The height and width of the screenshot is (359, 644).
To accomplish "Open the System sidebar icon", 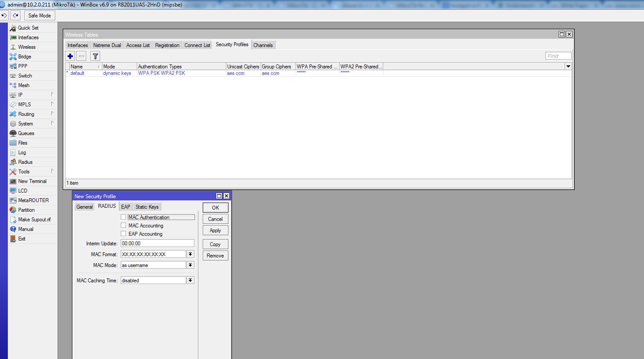I will click(x=13, y=124).
